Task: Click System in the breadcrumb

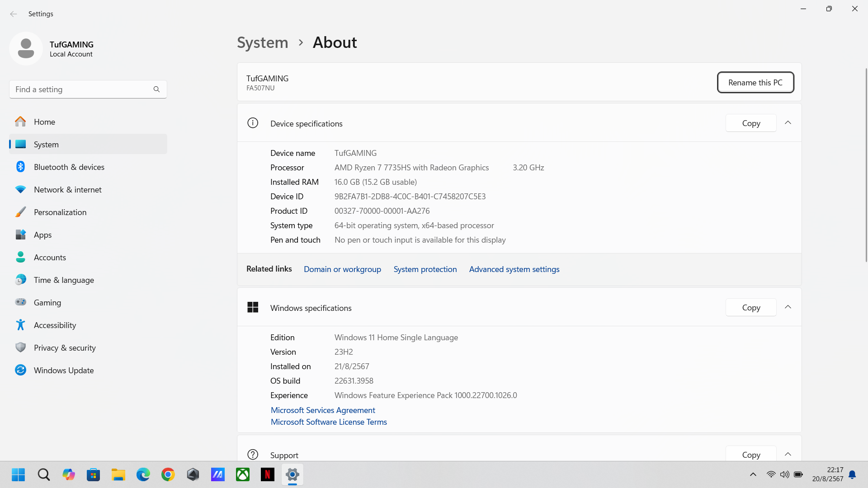Action: tap(263, 42)
